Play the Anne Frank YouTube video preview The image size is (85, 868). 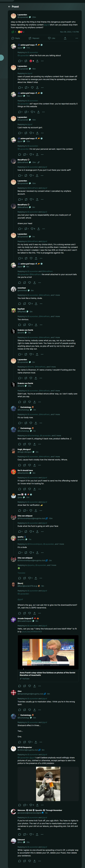[x=48, y=652]
